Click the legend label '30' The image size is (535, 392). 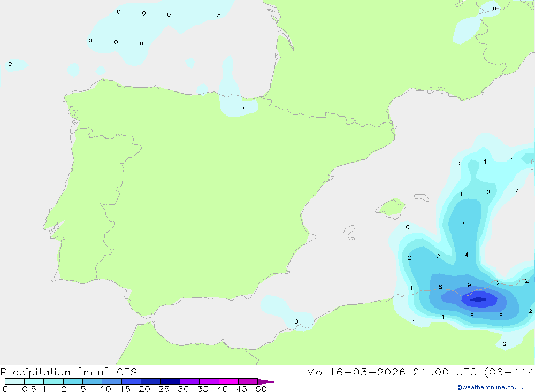tap(183, 389)
